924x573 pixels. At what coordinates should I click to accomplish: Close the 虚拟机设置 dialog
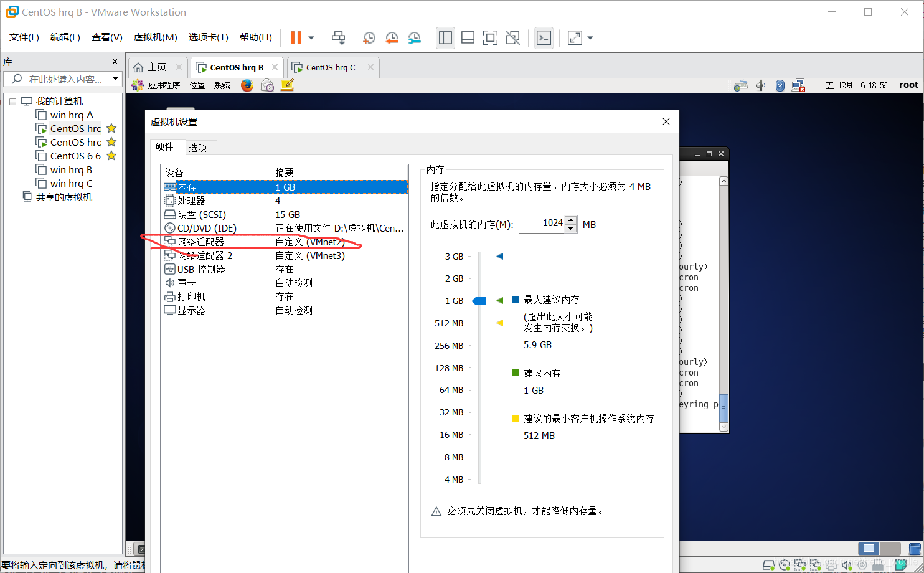tap(666, 121)
